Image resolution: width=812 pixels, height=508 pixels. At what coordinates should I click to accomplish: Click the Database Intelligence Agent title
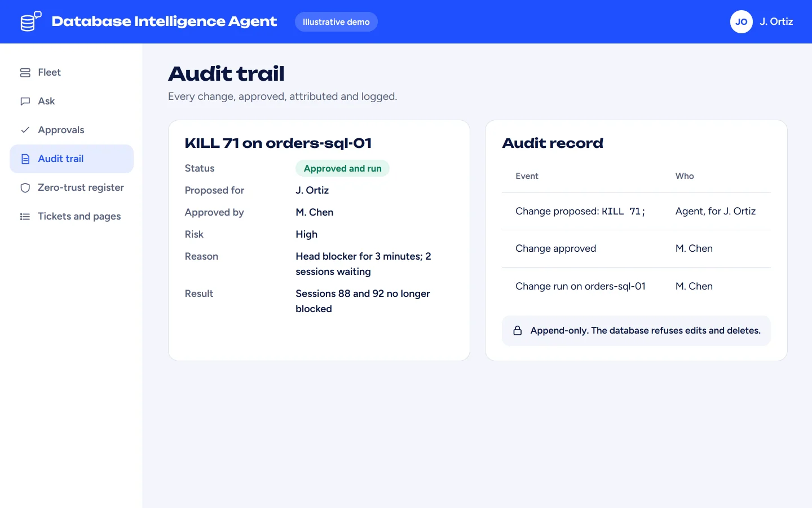pos(164,21)
